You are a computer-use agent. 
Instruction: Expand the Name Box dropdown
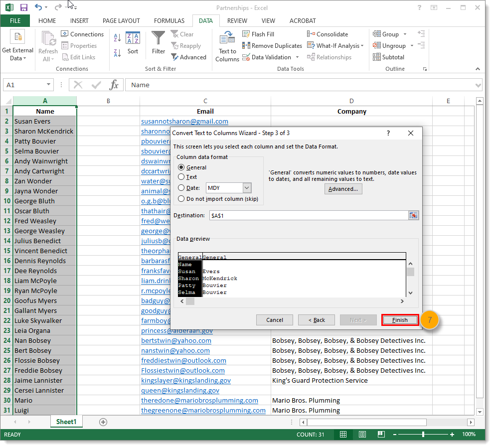pyautogui.click(x=48, y=85)
